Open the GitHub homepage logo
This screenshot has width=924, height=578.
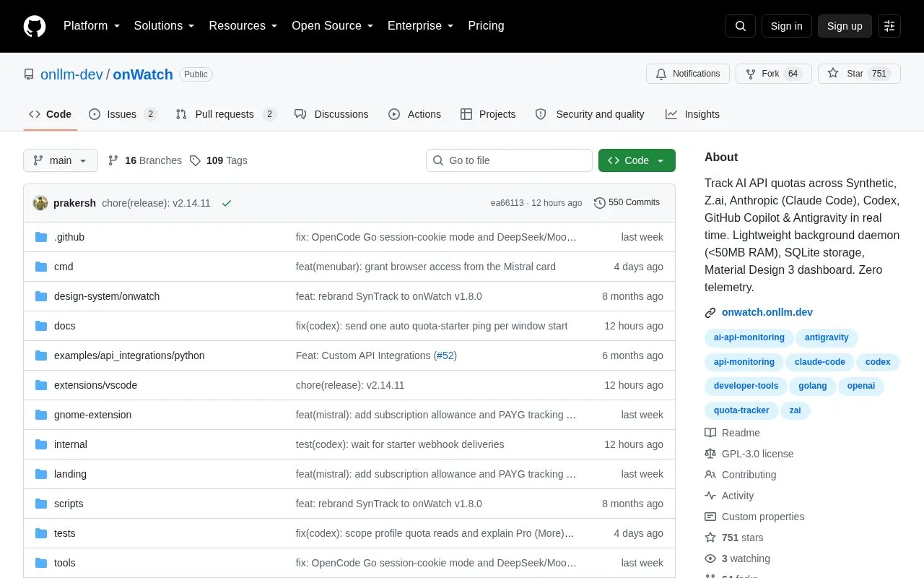click(x=35, y=26)
